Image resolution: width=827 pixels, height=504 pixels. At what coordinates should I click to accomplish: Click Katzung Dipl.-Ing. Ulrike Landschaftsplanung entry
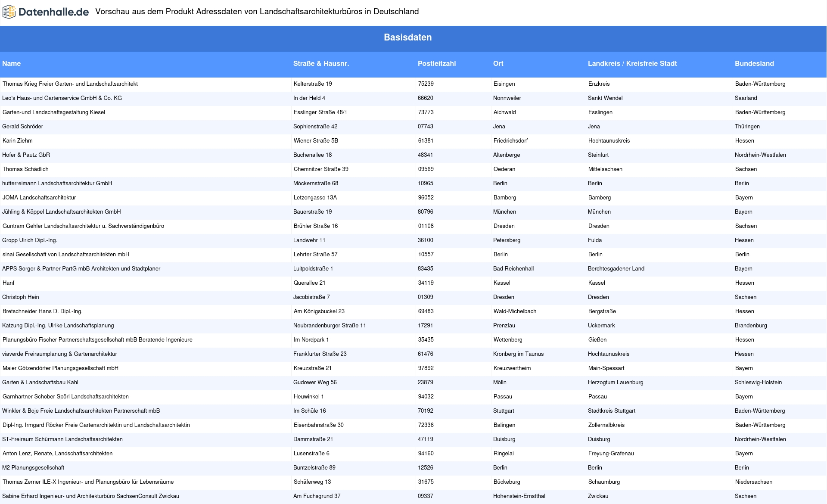[x=58, y=326]
